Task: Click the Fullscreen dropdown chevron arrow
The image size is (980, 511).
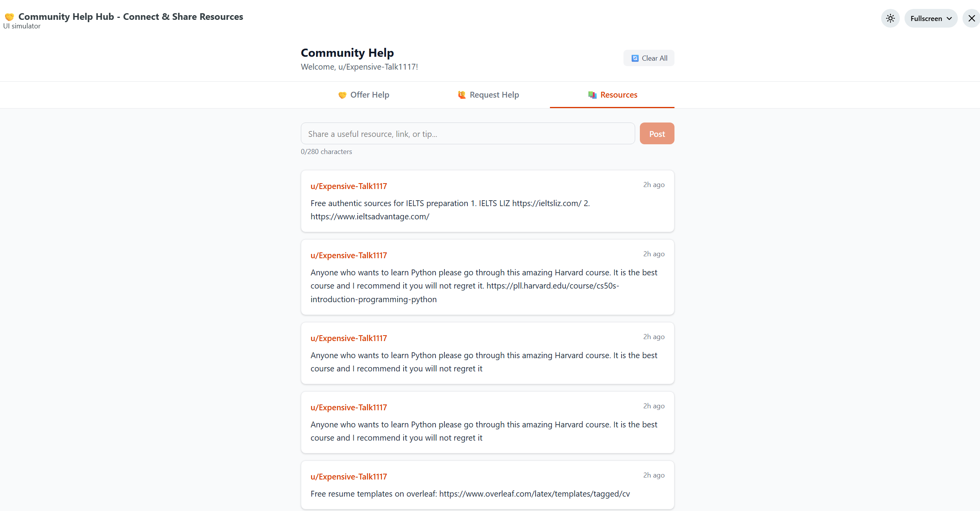Action: 949,18
